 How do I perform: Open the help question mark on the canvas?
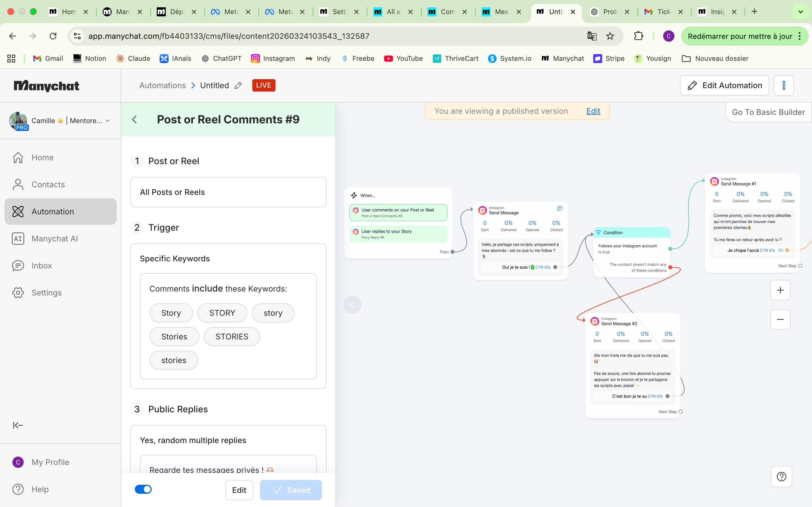coord(781,477)
